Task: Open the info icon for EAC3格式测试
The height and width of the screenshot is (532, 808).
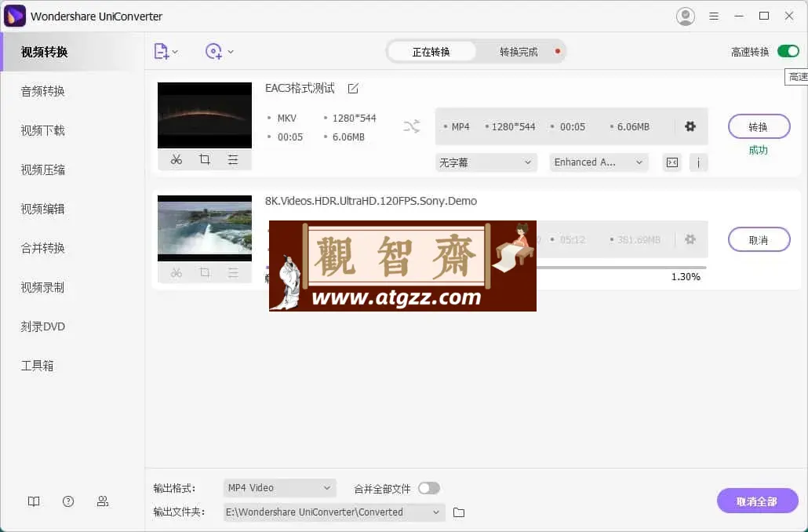Action: (x=698, y=162)
